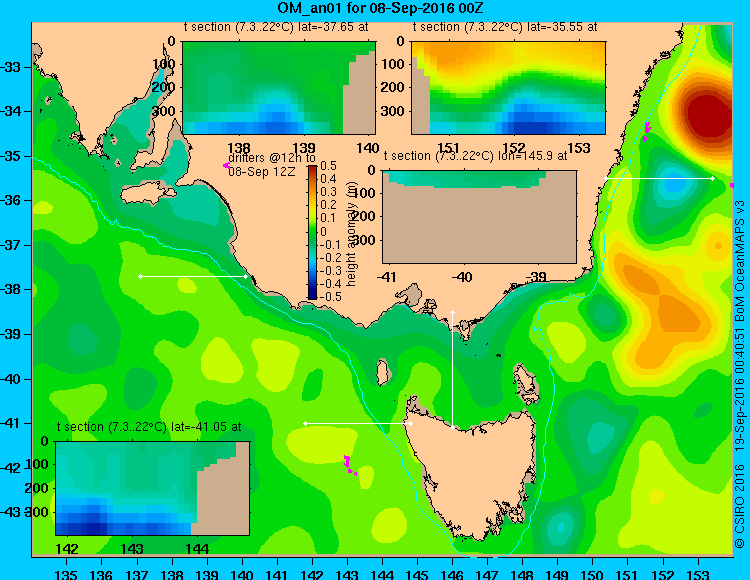Click the 135 longitude label on bottom axis
The width and height of the screenshot is (750, 580).
pos(66,575)
